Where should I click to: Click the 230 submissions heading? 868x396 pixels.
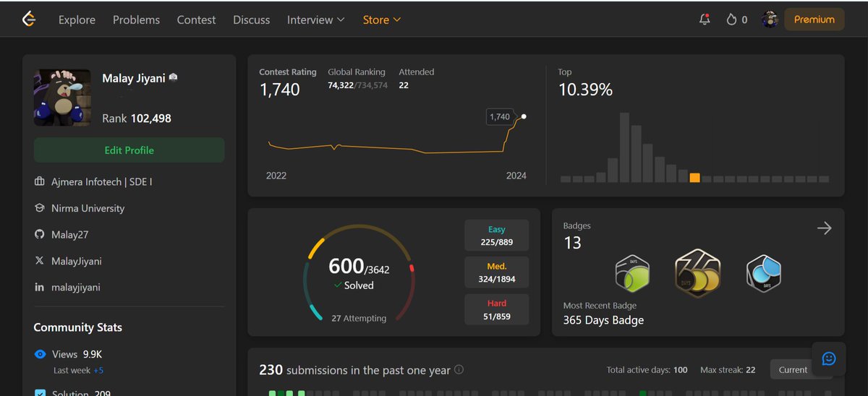(x=354, y=370)
